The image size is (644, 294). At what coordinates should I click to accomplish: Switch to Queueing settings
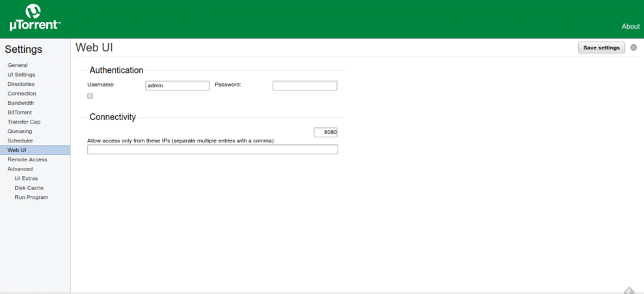tap(20, 131)
